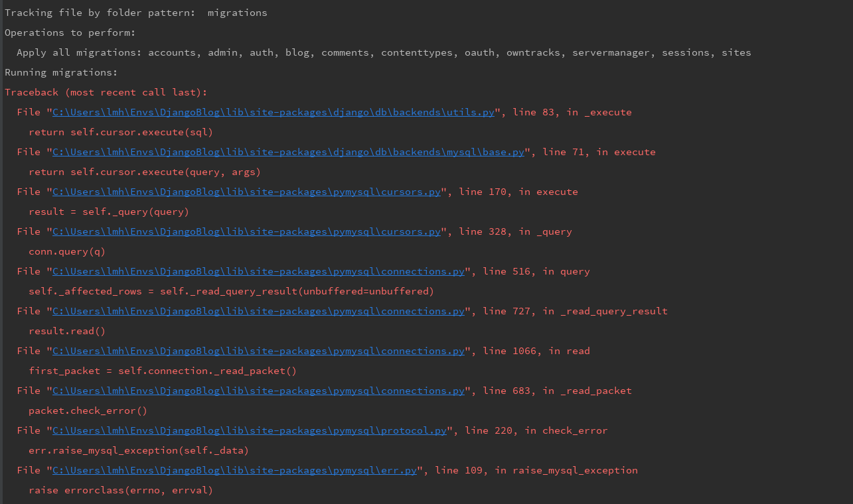Image resolution: width=853 pixels, height=504 pixels.
Task: Click the 'result.read()' line
Action: tap(67, 331)
